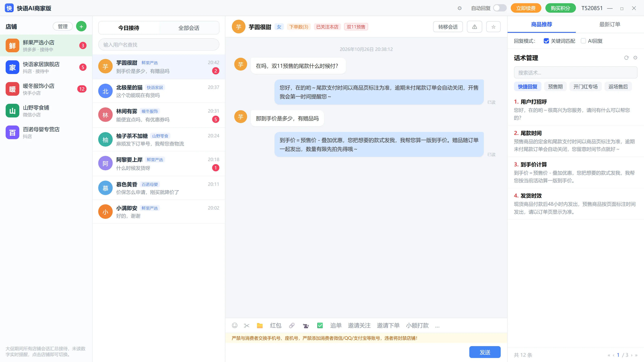This screenshot has width=644, height=362.
Task: Open the 鲜果严选小店 store icon
Action: click(x=12, y=45)
